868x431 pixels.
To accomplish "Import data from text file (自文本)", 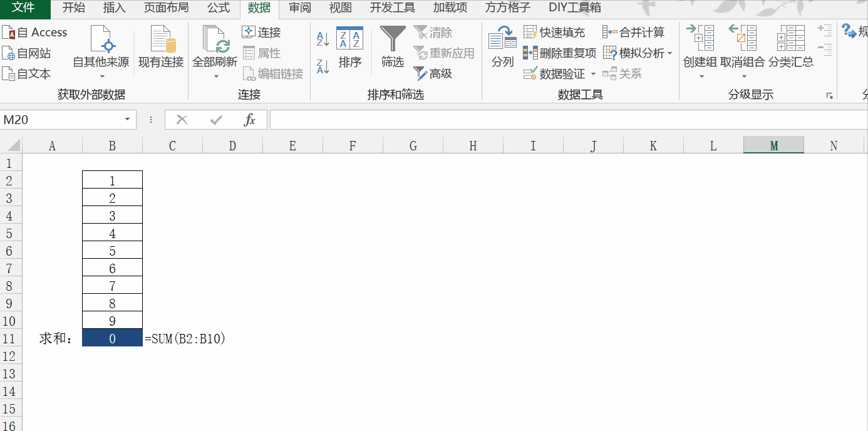I will click(x=26, y=74).
